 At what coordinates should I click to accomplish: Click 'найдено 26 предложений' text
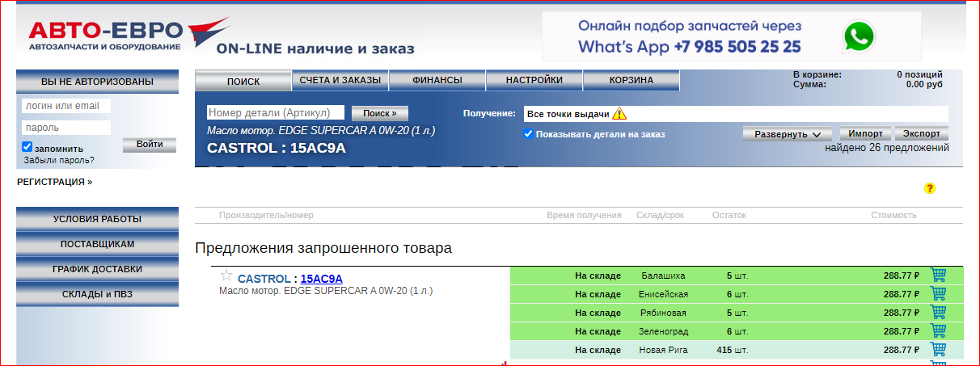point(887,148)
